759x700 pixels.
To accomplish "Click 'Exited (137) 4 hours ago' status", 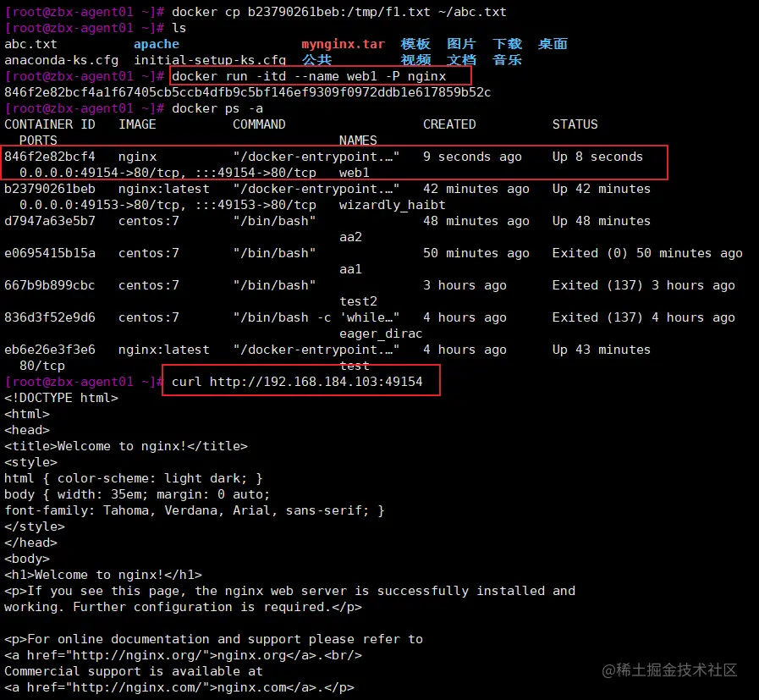I will coord(643,317).
